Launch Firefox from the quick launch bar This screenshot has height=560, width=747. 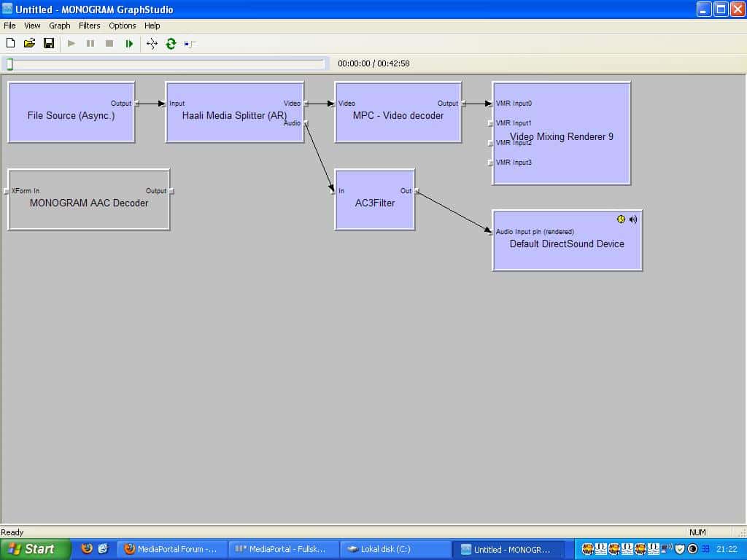(88, 548)
